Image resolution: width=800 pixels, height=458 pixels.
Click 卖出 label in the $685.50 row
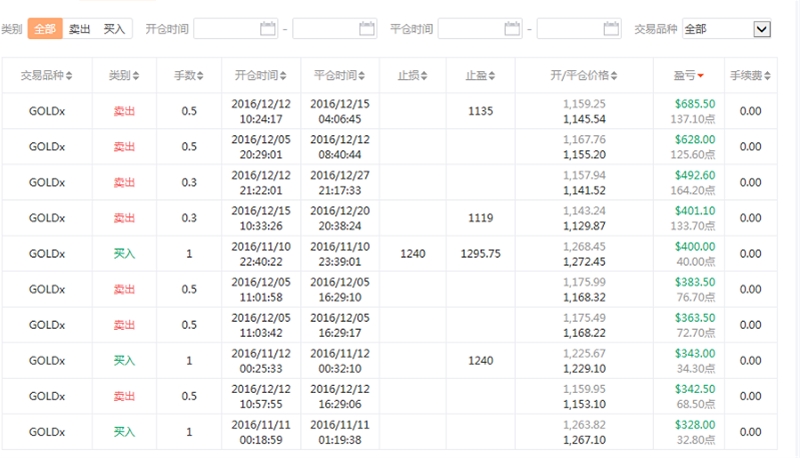click(124, 111)
